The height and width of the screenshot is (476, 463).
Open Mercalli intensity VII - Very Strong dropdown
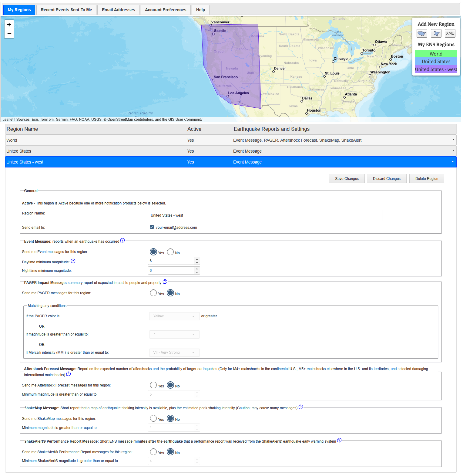[x=174, y=353]
